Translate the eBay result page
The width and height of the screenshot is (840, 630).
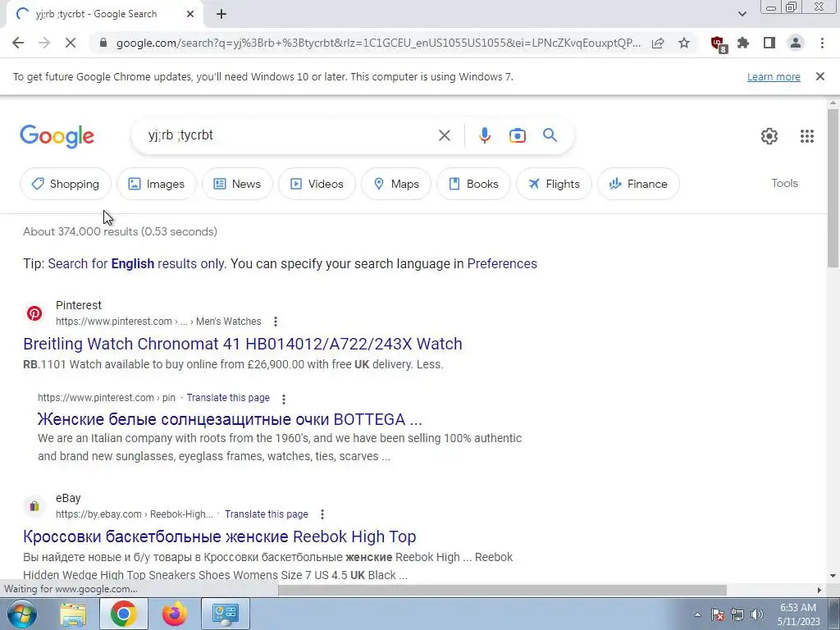coord(267,514)
